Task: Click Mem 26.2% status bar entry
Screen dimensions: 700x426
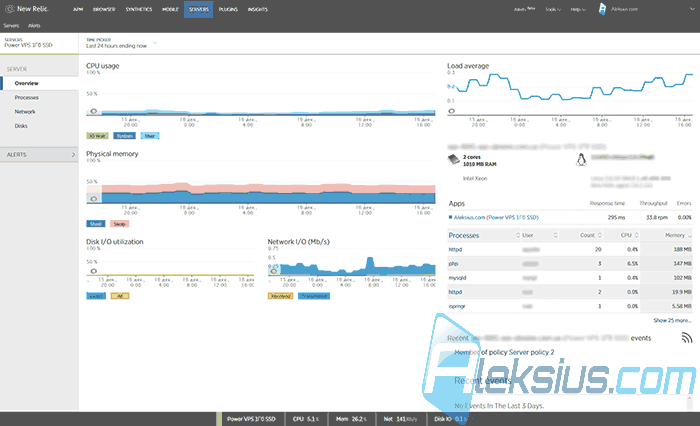Action: [x=351, y=419]
